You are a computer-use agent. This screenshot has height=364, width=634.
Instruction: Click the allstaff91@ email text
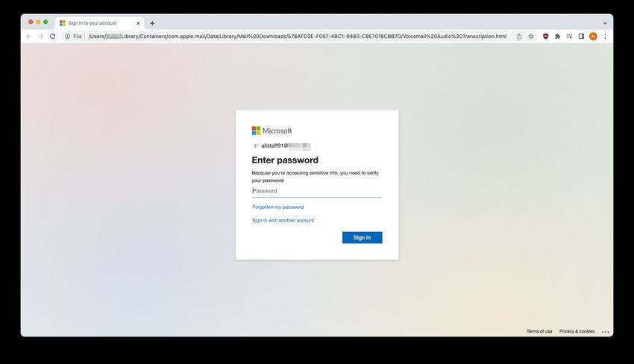pyautogui.click(x=286, y=145)
